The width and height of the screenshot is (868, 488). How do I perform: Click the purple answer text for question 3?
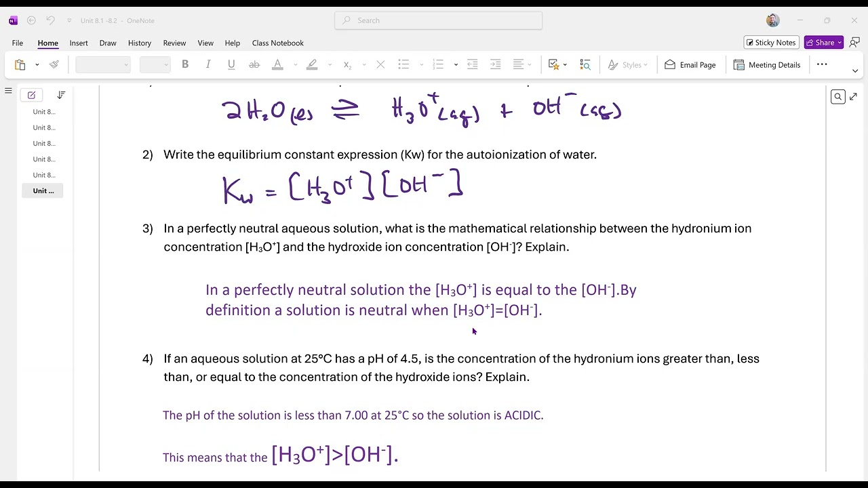coord(420,300)
